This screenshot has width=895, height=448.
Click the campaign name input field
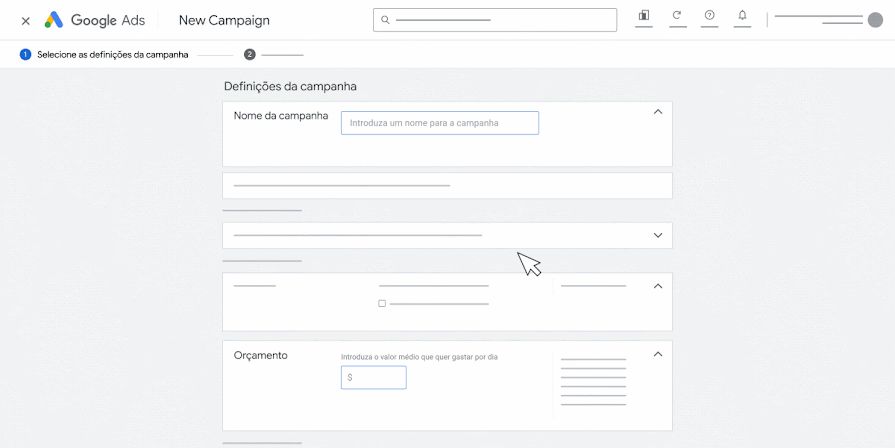(440, 123)
